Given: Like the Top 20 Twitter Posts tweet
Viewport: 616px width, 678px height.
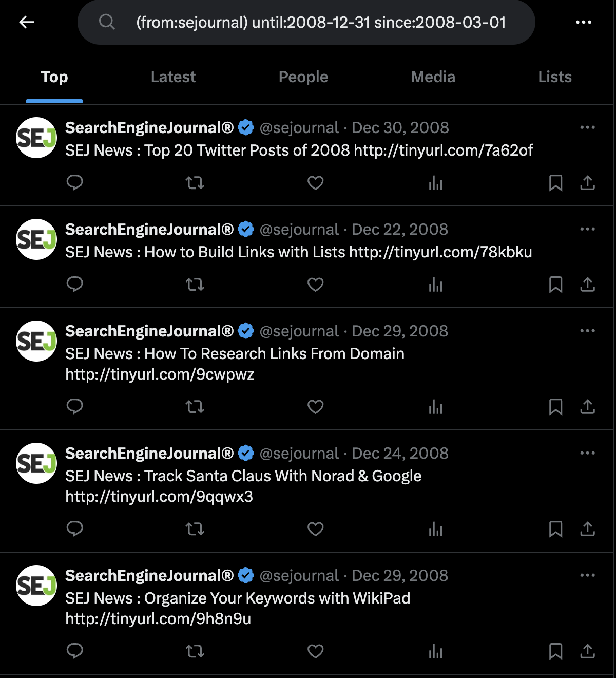Looking at the screenshot, I should (315, 183).
